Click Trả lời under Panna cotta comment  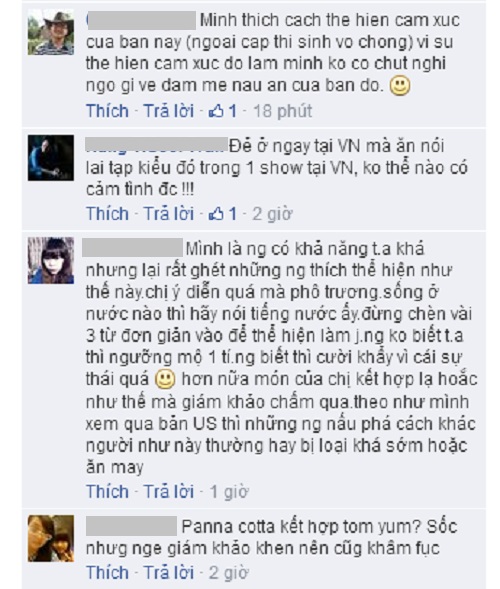point(169,572)
